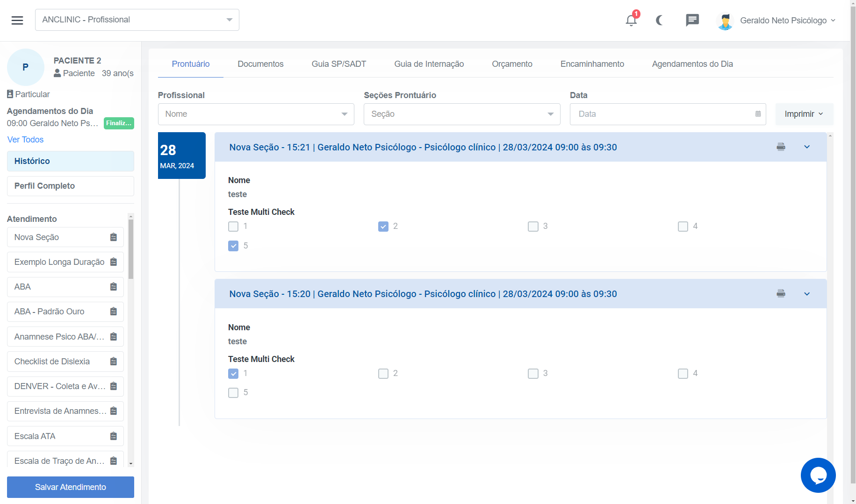Viewport: 856px width, 504px height.
Task: Open the Encaminhamento tab
Action: pyautogui.click(x=592, y=64)
